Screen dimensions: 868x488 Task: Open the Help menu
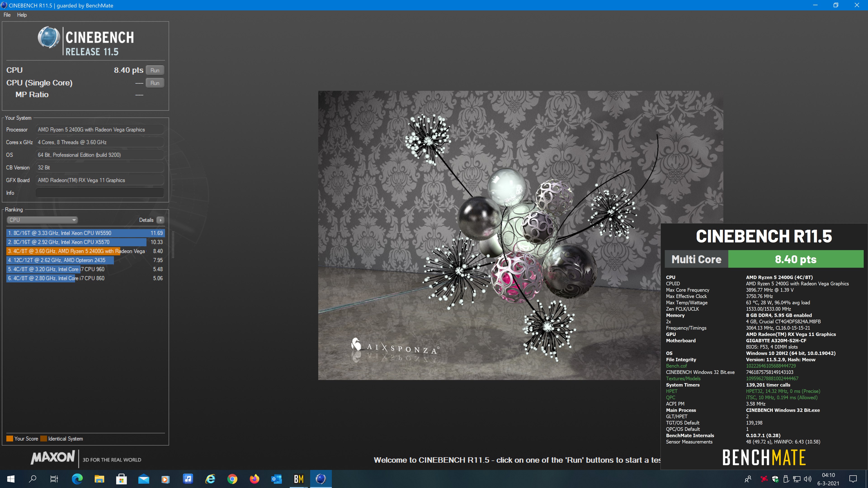tap(22, 15)
